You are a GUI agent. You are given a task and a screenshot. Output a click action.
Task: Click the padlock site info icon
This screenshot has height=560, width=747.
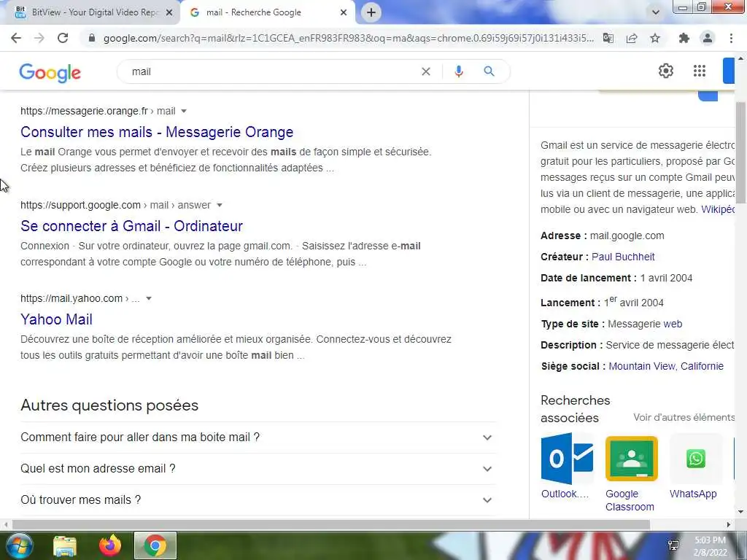(91, 38)
